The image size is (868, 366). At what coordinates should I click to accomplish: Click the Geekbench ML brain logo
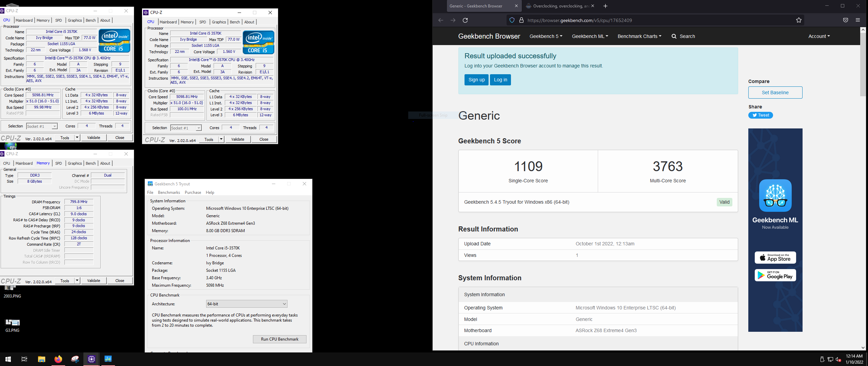[775, 196]
